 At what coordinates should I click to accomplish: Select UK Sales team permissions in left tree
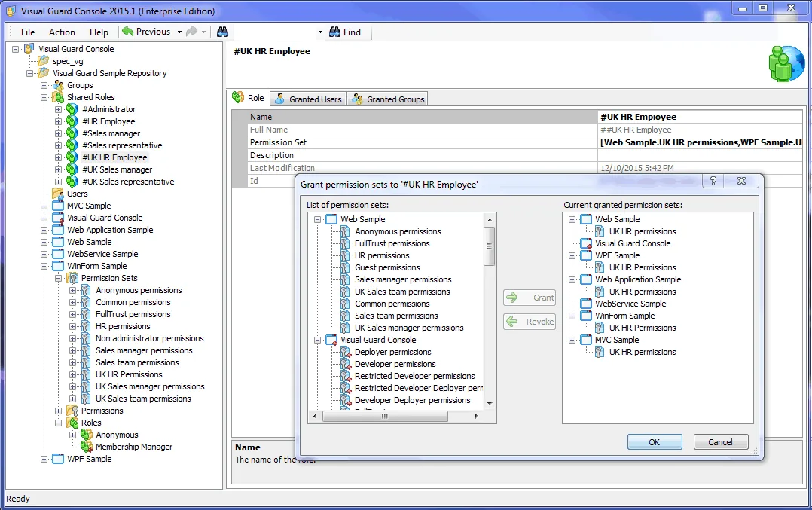[143, 399]
